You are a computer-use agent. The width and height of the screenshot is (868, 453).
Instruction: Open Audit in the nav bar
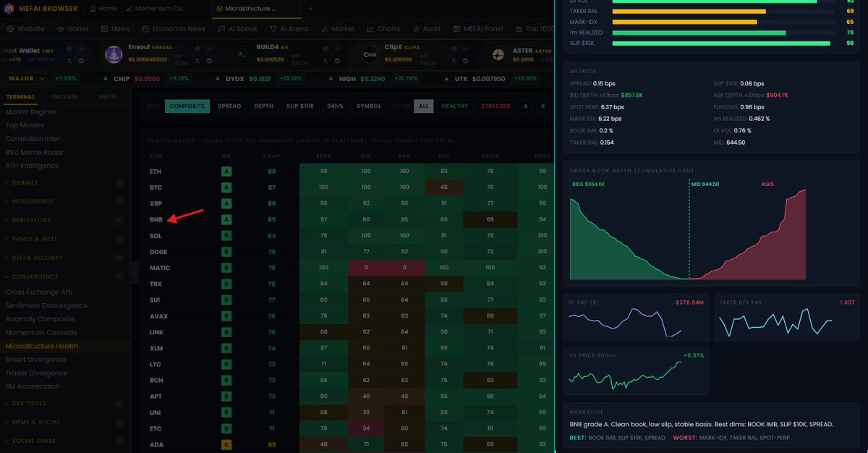point(427,29)
